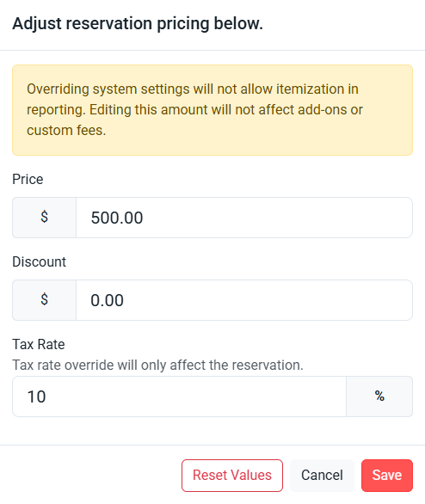The image size is (425, 504).
Task: Click the tax rate override helper text
Action: pos(157,366)
